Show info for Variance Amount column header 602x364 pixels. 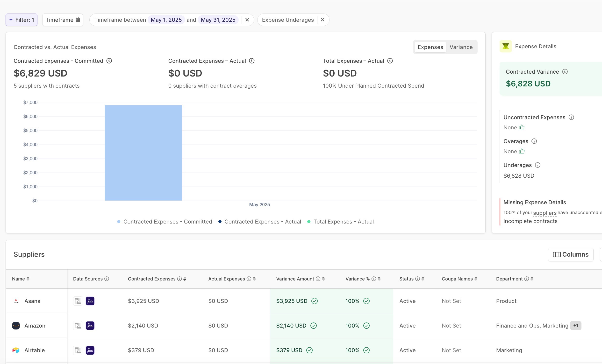(x=318, y=279)
